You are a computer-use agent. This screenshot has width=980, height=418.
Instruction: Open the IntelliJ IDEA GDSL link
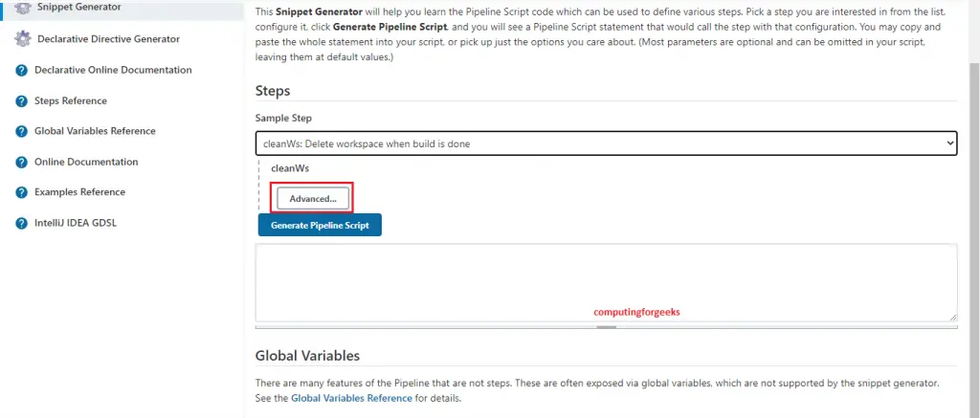pos(76,223)
